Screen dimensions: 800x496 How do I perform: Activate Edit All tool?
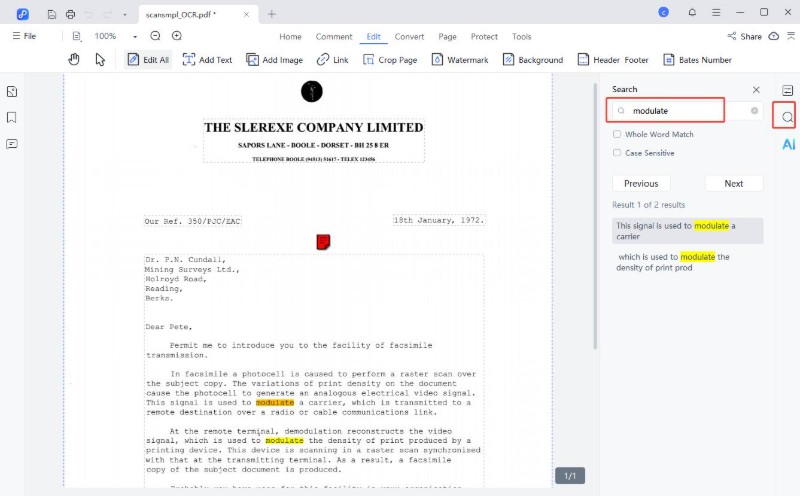click(x=148, y=60)
